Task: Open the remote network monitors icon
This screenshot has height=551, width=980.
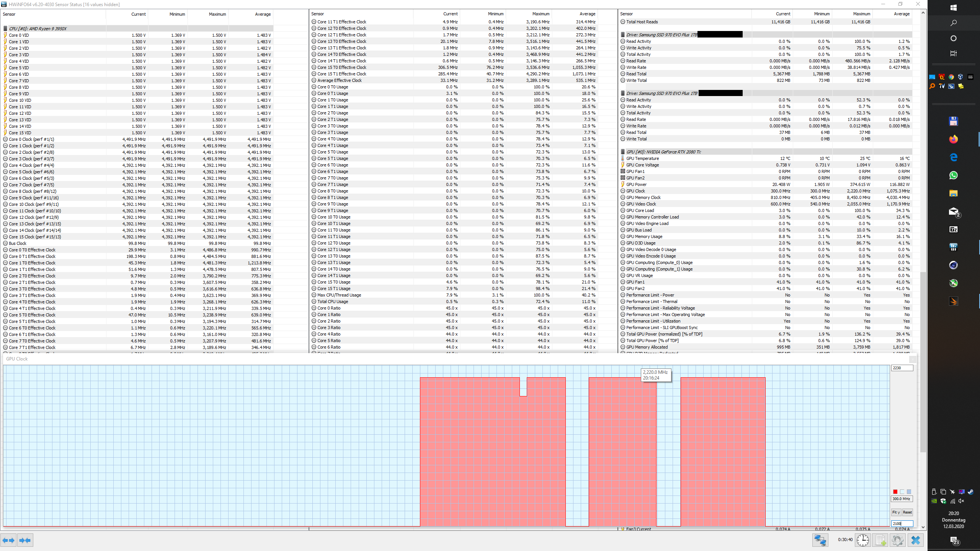Action: pyautogui.click(x=820, y=540)
